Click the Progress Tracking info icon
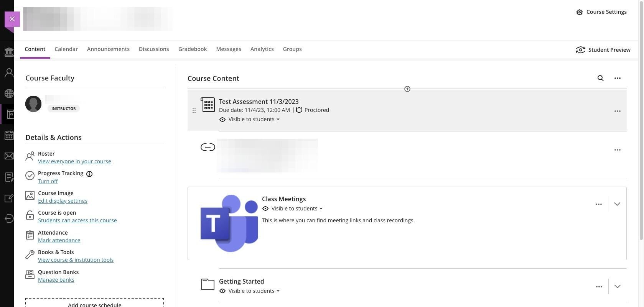The width and height of the screenshot is (644, 307). pos(89,174)
